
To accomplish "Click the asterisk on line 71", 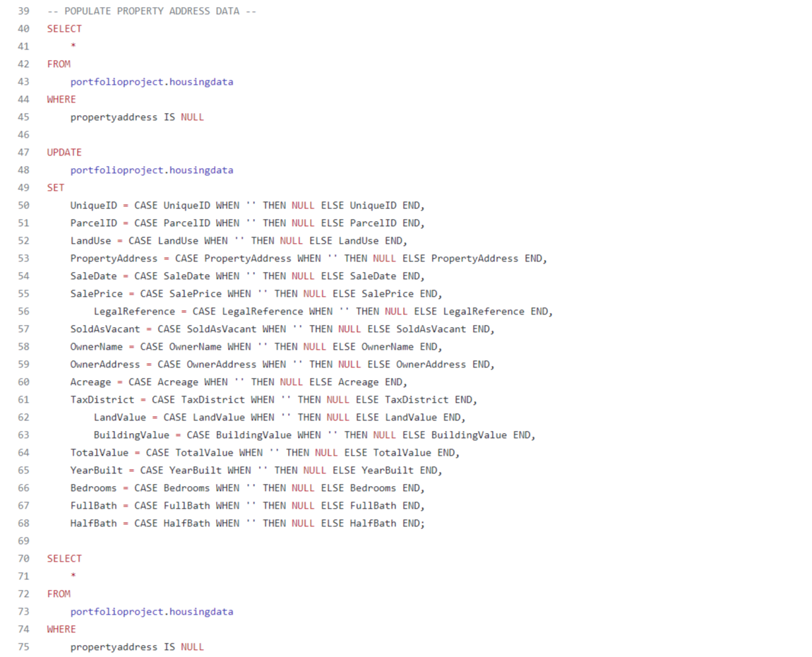I will pos(73,576).
